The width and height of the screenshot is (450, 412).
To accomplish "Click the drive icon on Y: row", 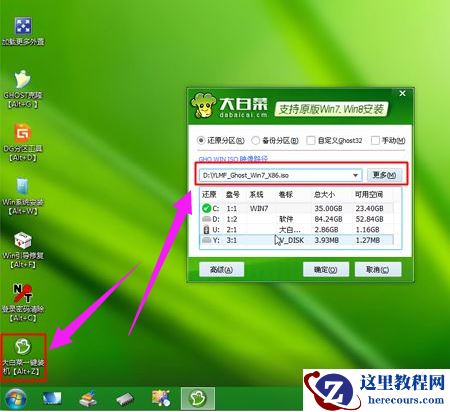I will (x=206, y=240).
